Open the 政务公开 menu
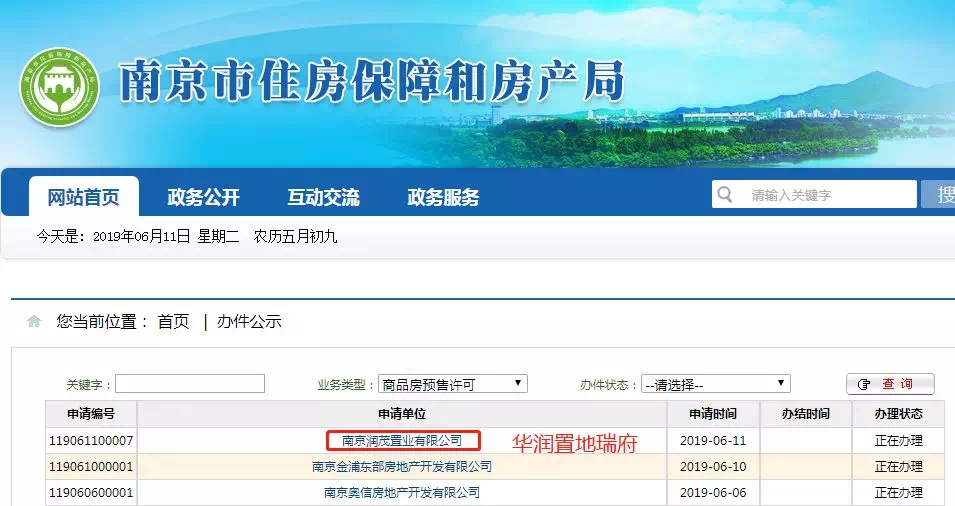This screenshot has height=506, width=955. 203,197
